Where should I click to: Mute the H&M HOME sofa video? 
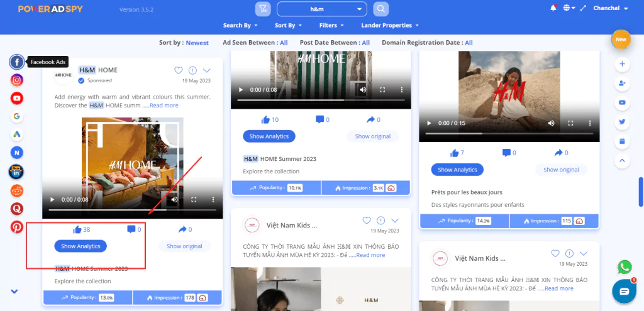[x=174, y=200]
